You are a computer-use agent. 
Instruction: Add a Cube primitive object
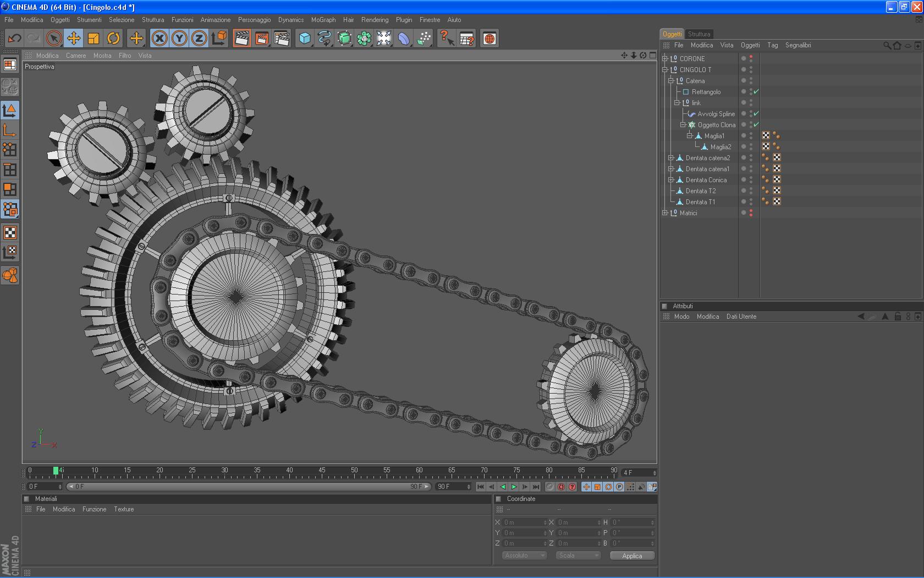[x=305, y=38]
